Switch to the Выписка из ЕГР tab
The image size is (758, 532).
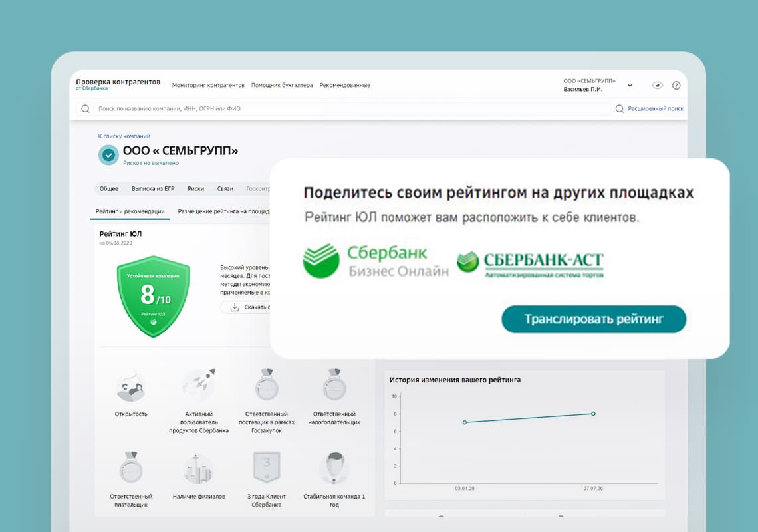coord(153,189)
